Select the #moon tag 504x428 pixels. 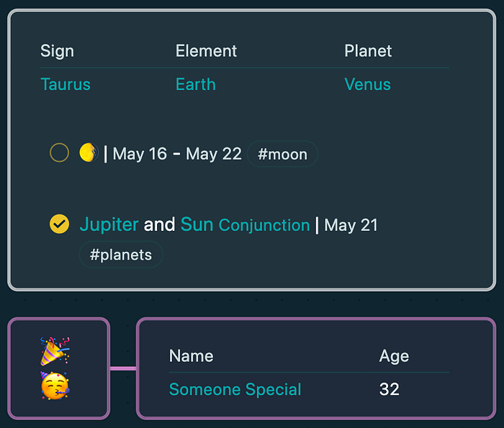pyautogui.click(x=282, y=154)
